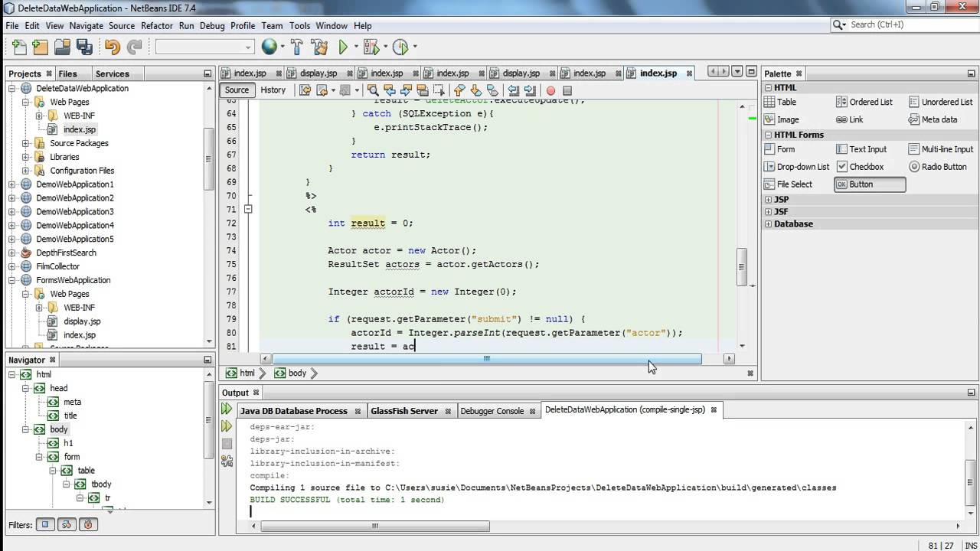Click the editor vertical scrollbar thumb

(x=741, y=268)
